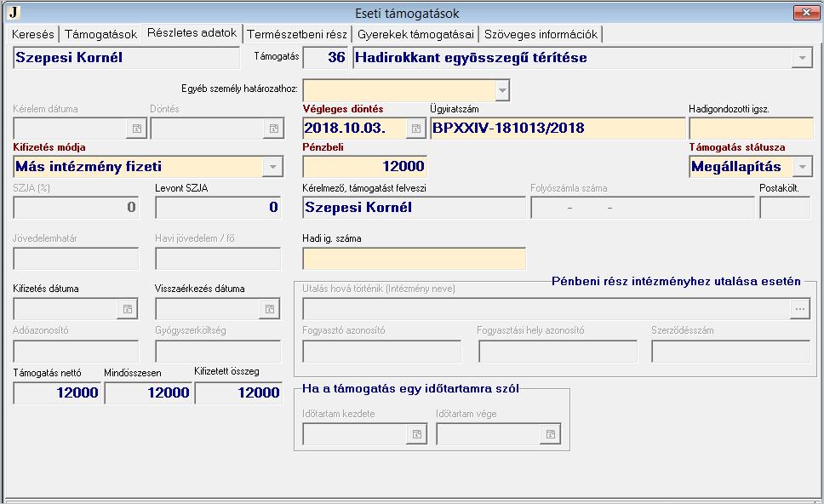Image resolution: width=824 pixels, height=504 pixels.
Task: Click the Jövedelemhatár field
Action: (77, 259)
